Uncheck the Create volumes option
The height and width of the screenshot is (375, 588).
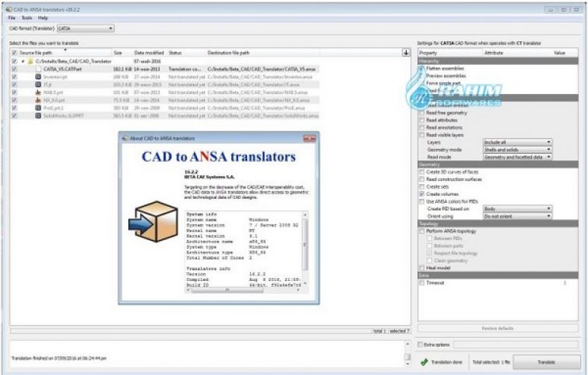pyautogui.click(x=422, y=194)
